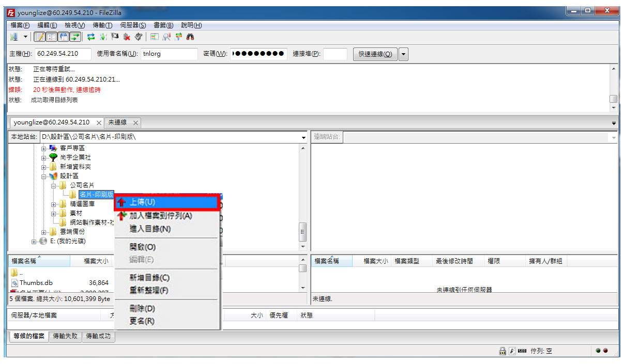Open the Quickconnect history dropdown arrow
Image resolution: width=624 pixels, height=364 pixels.
[403, 54]
